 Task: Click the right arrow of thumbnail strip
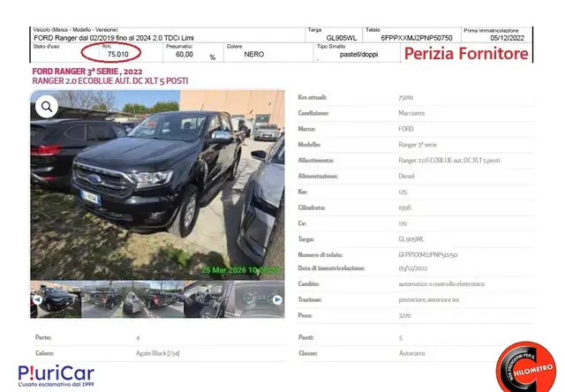(277, 300)
